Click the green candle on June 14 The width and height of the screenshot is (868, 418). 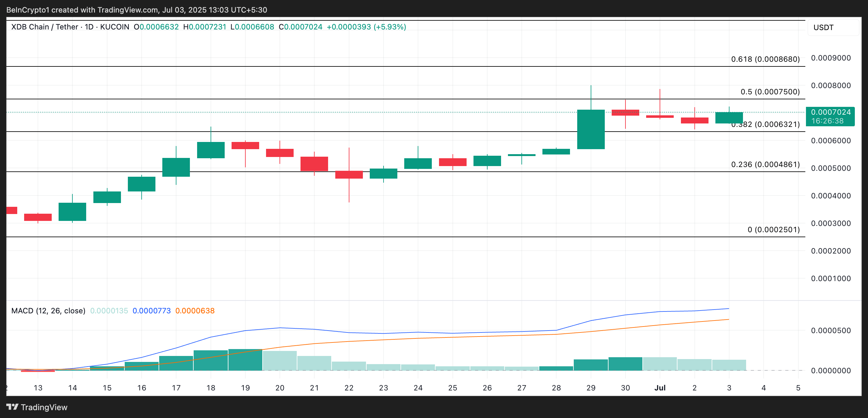click(72, 212)
